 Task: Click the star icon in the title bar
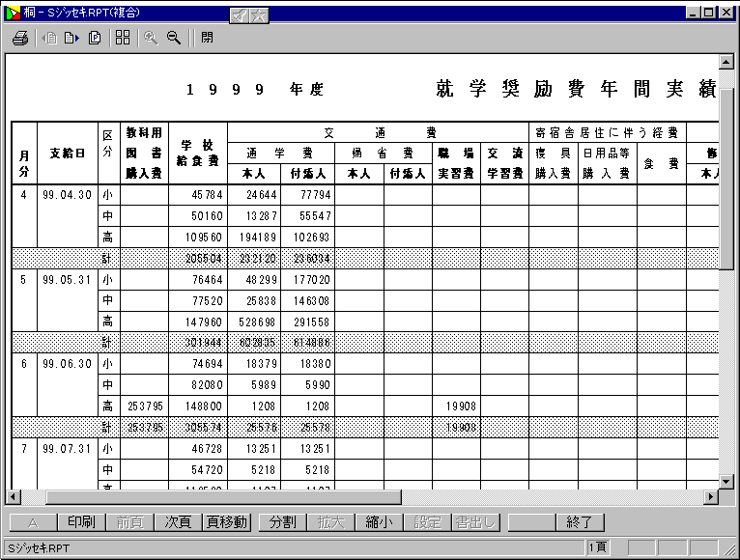click(259, 16)
